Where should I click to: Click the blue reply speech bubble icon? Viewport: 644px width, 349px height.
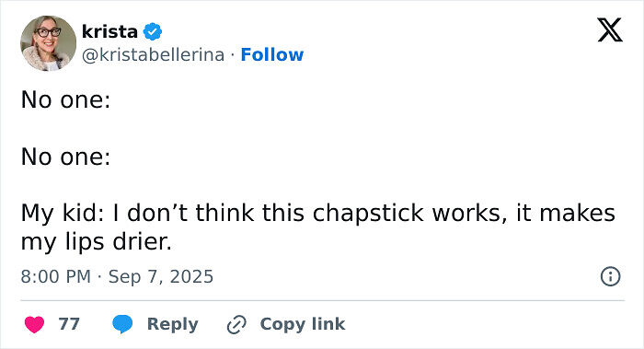click(x=122, y=324)
